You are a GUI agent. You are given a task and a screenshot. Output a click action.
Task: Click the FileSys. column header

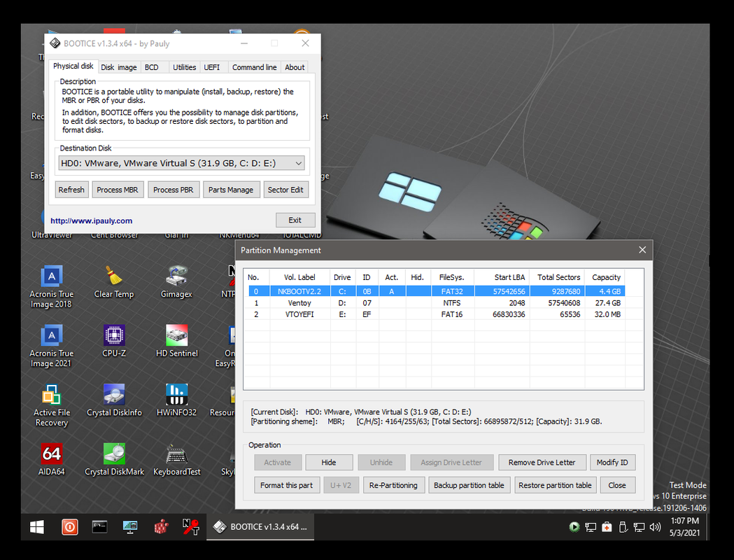click(452, 277)
